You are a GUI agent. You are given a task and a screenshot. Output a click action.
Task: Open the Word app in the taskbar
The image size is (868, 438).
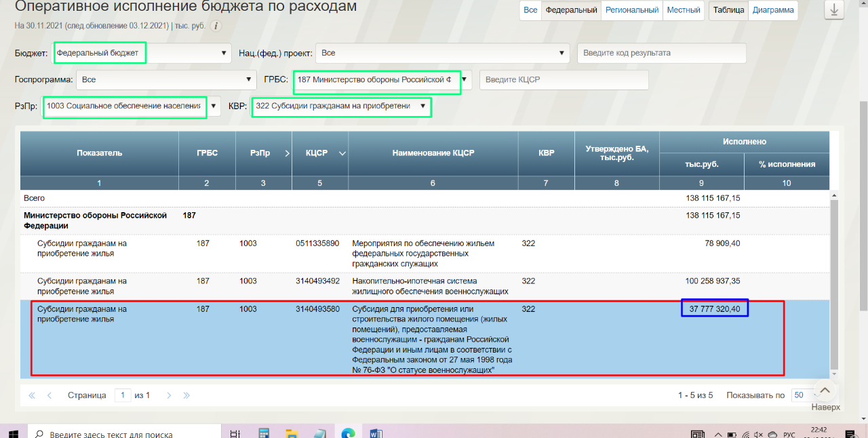point(376,433)
